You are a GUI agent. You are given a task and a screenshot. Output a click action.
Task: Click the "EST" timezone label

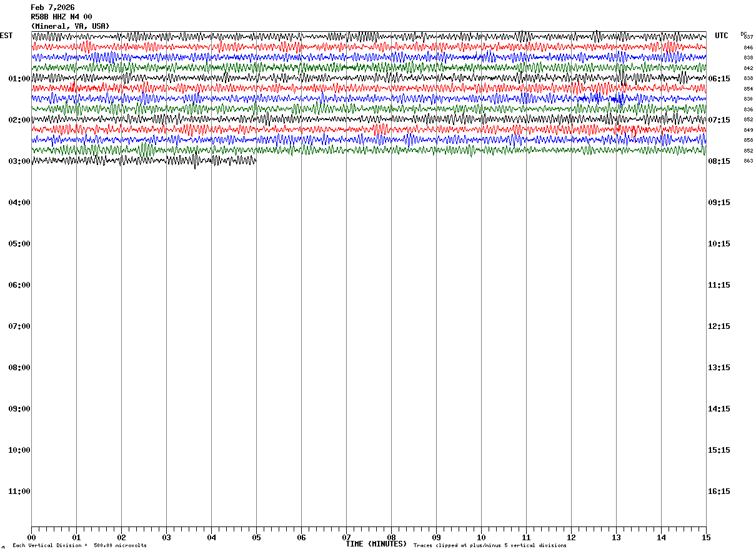tap(6, 36)
